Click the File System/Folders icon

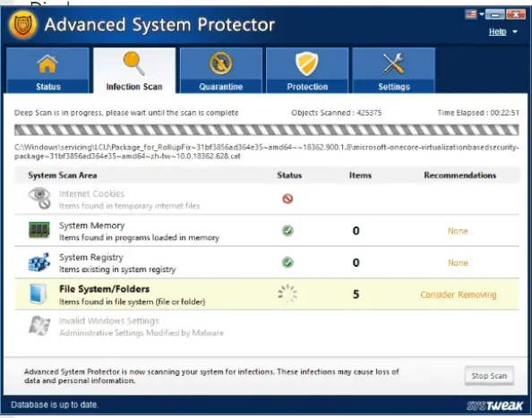38,294
